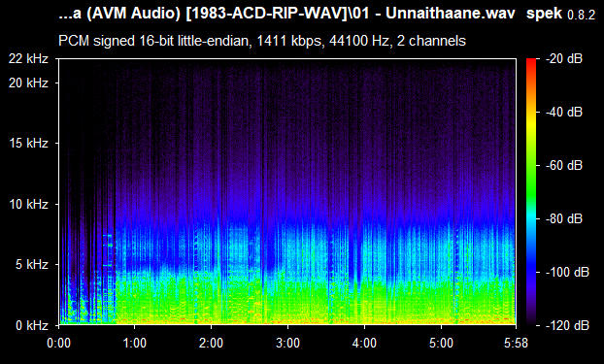Click the 4:00 time axis marker

[x=364, y=343]
